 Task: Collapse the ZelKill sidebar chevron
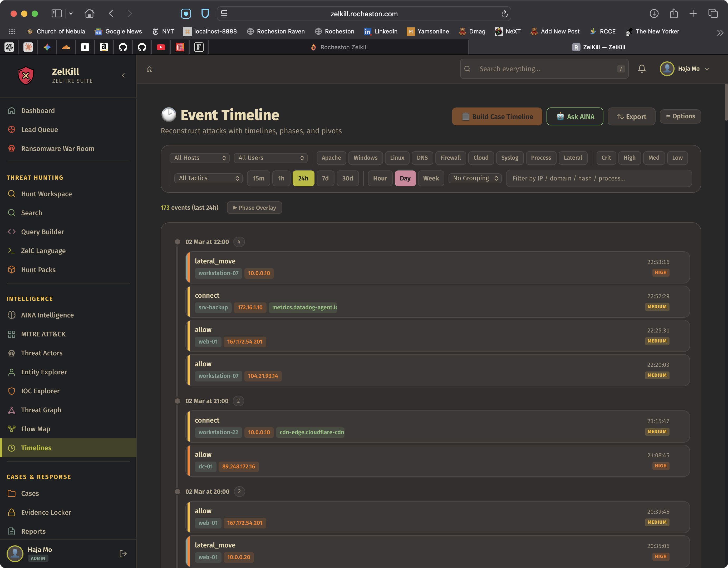click(x=123, y=75)
